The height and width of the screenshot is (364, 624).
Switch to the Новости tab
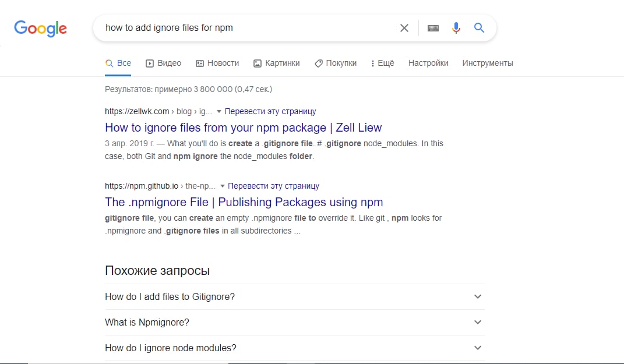(x=217, y=63)
